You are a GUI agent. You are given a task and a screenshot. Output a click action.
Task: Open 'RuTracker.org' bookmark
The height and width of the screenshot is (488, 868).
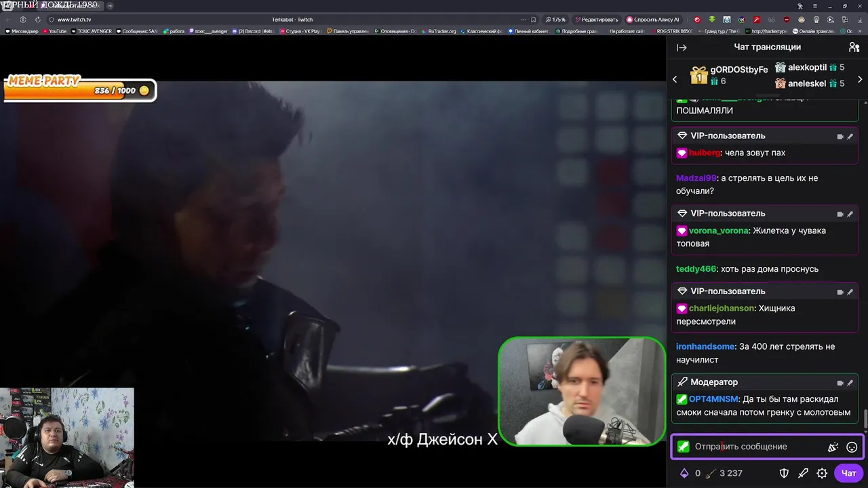pyautogui.click(x=439, y=31)
